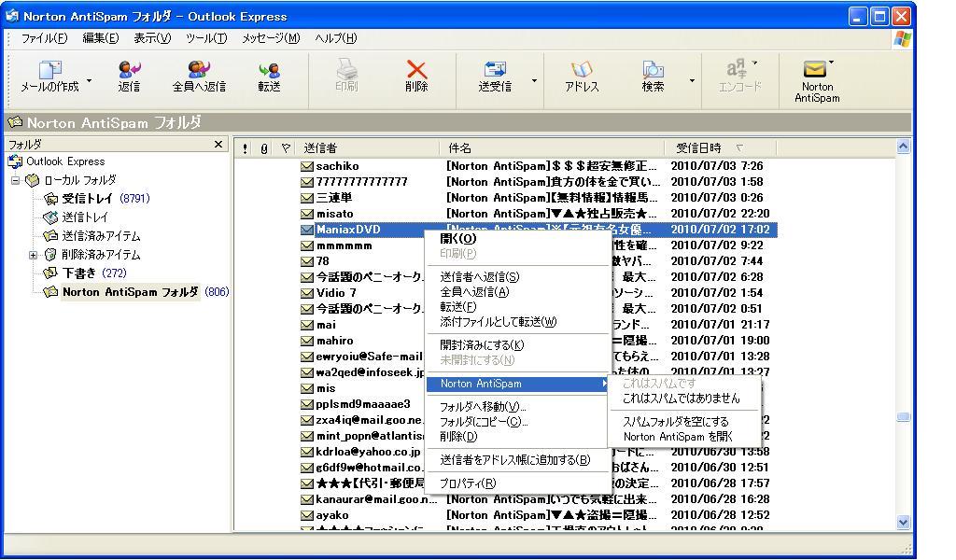Click the 返信 reply icon

tap(129, 69)
